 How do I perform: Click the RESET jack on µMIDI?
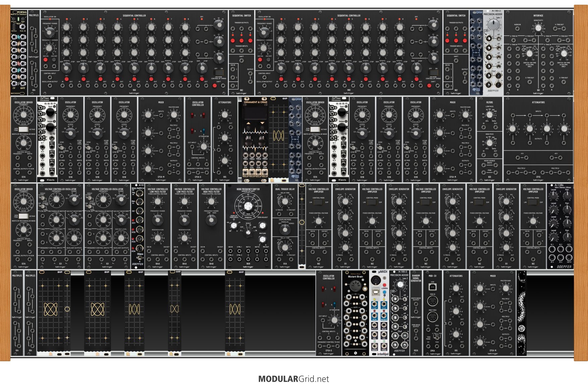[384, 315]
